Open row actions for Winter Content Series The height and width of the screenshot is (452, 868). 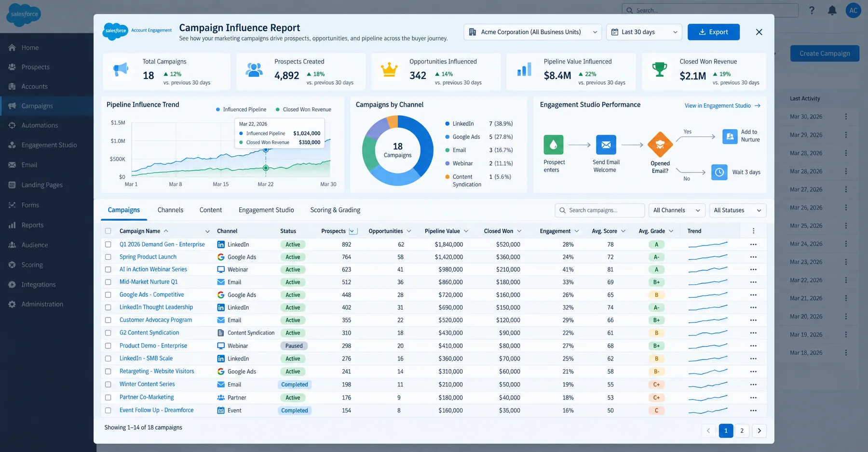click(753, 385)
